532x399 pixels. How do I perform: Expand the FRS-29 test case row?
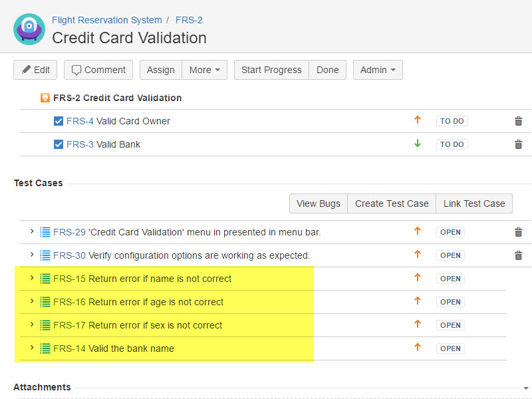(31, 231)
